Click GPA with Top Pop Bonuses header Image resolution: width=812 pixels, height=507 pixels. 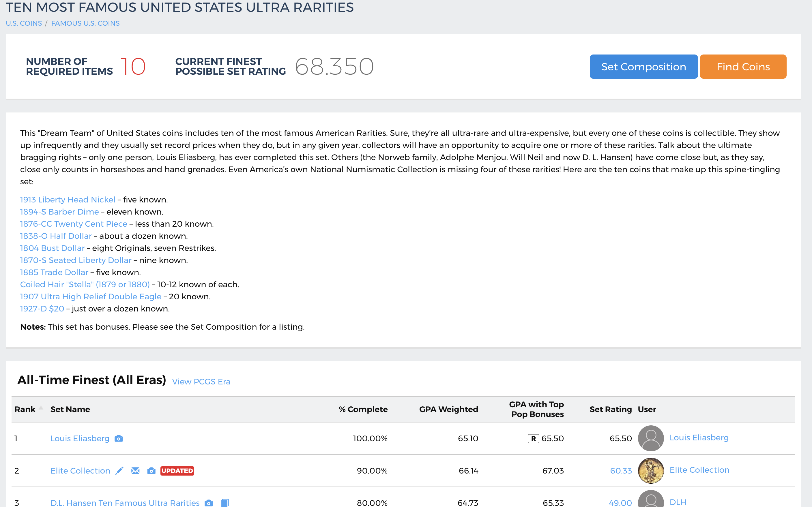[537, 409]
